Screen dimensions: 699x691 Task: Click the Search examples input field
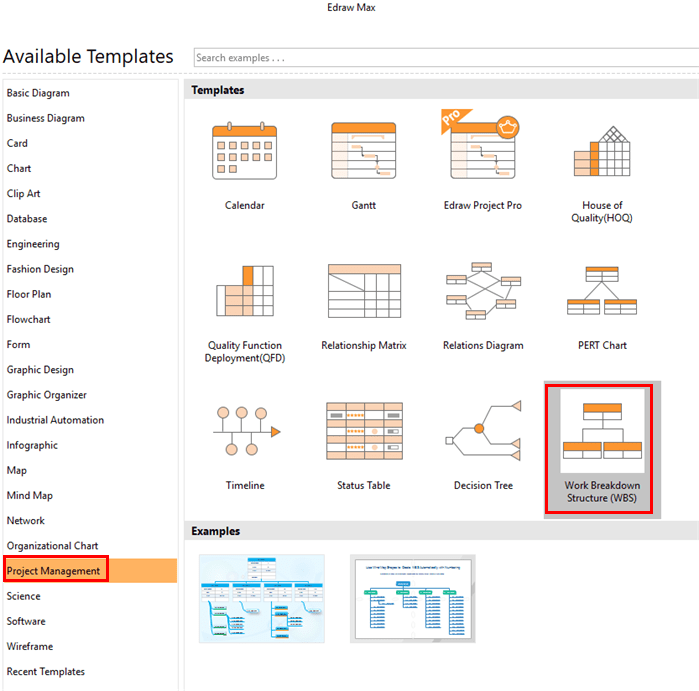point(446,58)
